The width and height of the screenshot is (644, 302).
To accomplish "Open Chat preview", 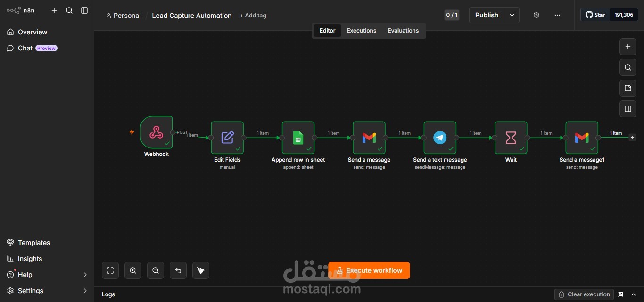I will pyautogui.click(x=47, y=48).
